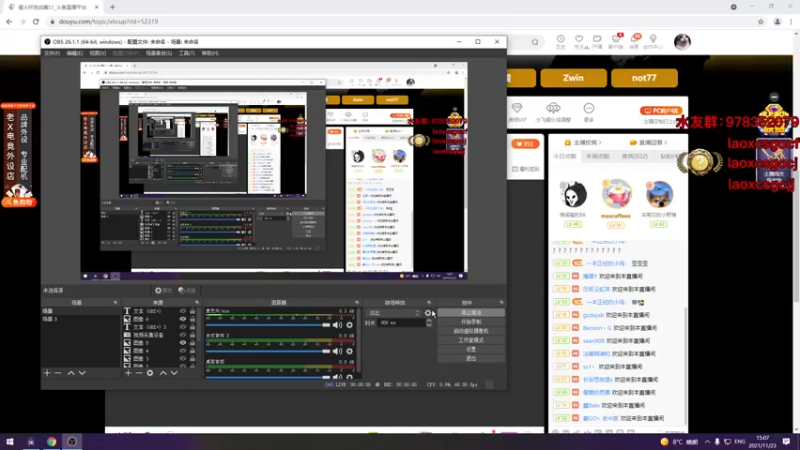This screenshot has width=800, height=450.
Task: Toggle visibility of the 图像 4 source
Action: pyautogui.click(x=183, y=351)
